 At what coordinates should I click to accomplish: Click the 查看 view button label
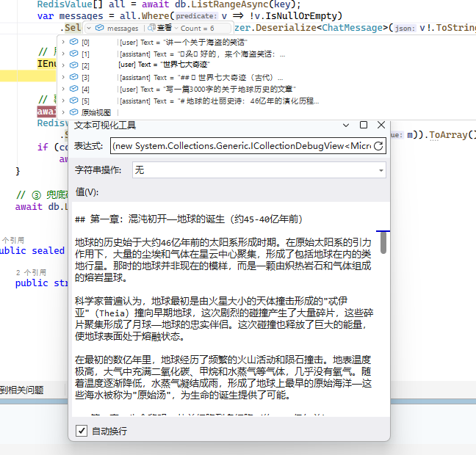tap(165, 28)
